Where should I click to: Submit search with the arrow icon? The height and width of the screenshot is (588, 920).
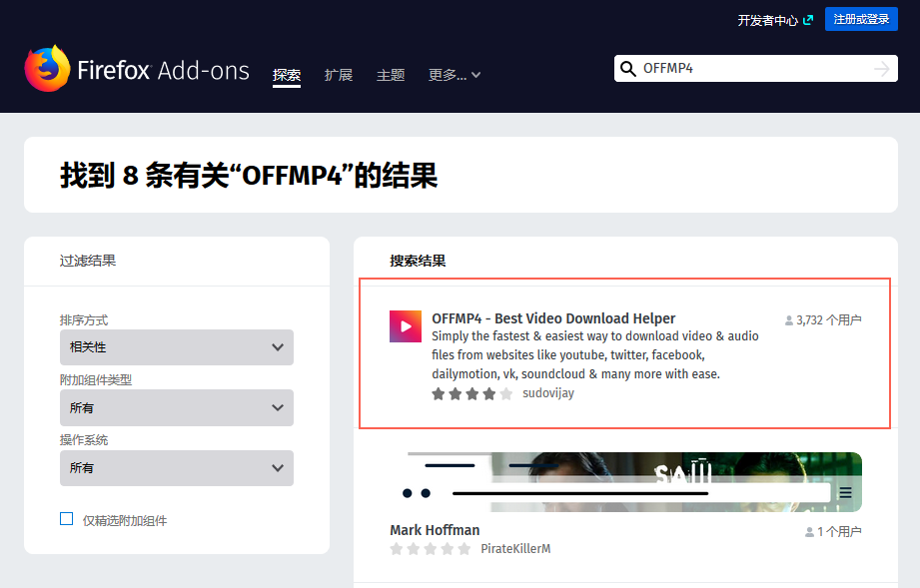point(881,69)
